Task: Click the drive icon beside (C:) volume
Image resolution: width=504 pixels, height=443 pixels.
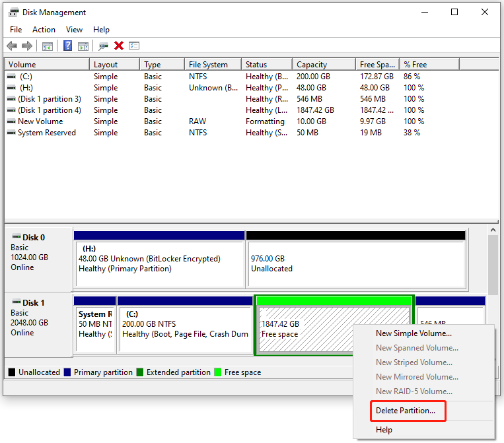Action: tap(11, 77)
